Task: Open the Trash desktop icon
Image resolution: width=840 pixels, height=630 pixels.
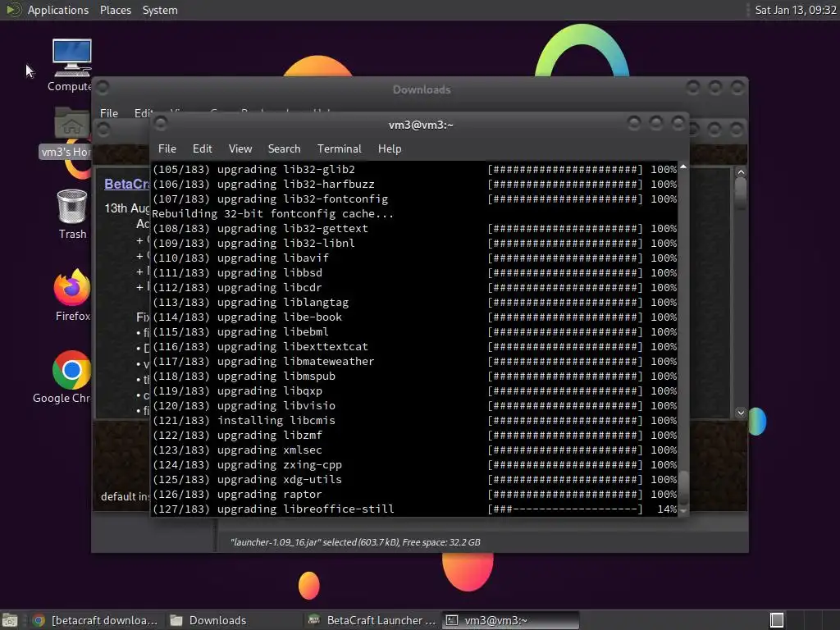Action: tap(72, 214)
